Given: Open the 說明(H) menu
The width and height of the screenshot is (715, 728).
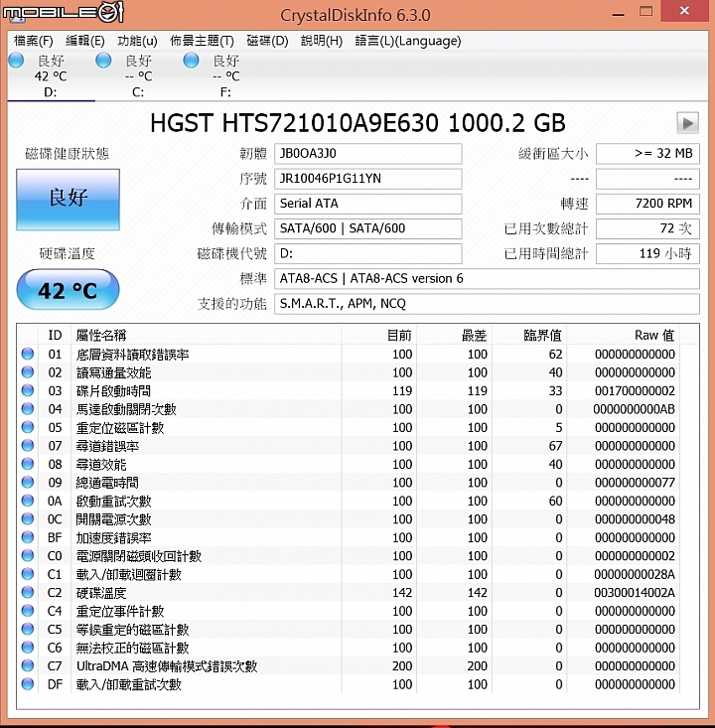Looking at the screenshot, I should (x=322, y=41).
